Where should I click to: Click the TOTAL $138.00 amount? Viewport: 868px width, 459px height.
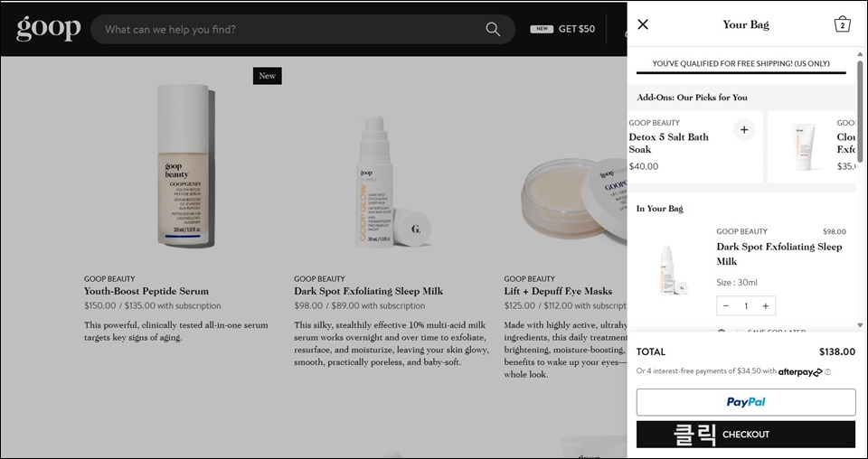point(837,351)
